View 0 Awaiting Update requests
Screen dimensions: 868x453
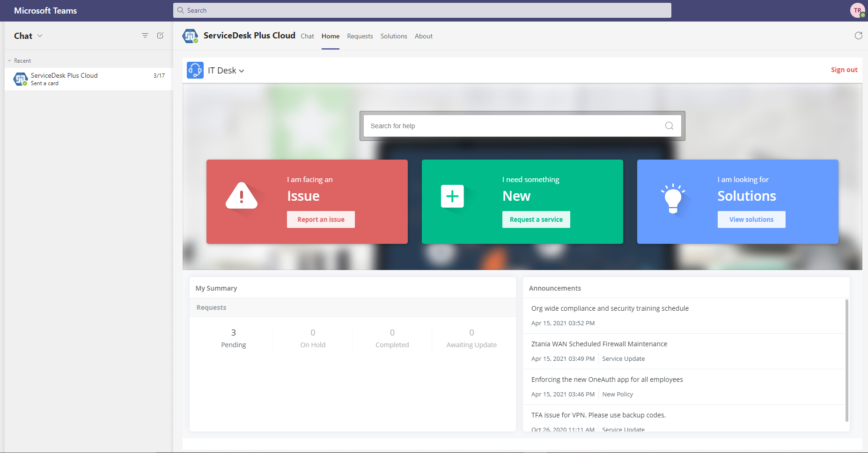click(471, 338)
